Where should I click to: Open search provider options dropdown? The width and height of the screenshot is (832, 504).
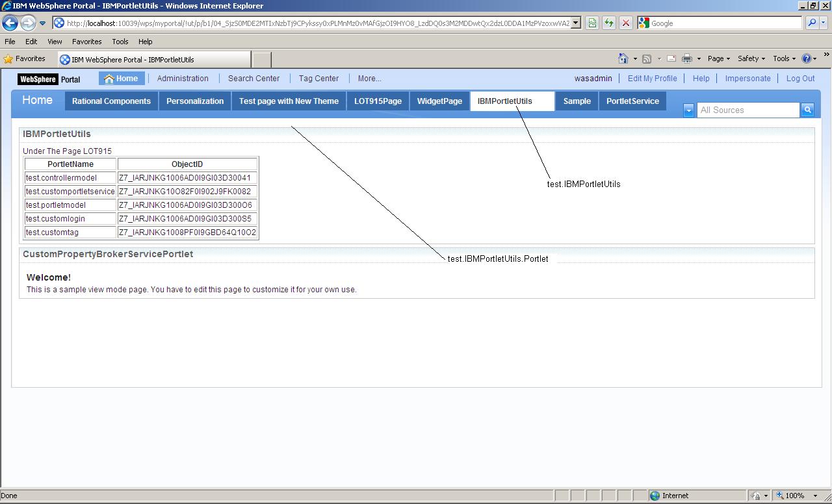pyautogui.click(x=824, y=23)
